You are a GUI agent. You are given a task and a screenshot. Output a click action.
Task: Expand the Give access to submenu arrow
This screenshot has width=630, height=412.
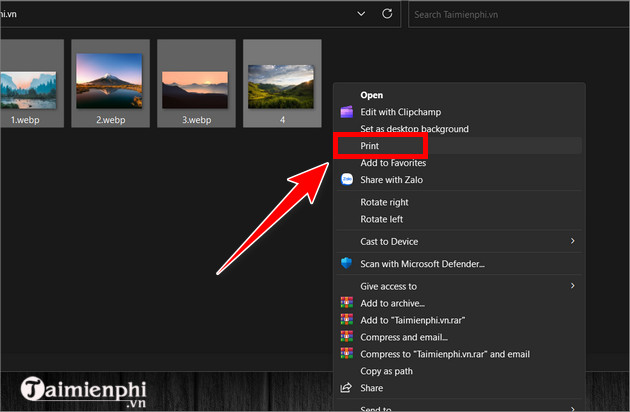click(x=573, y=286)
